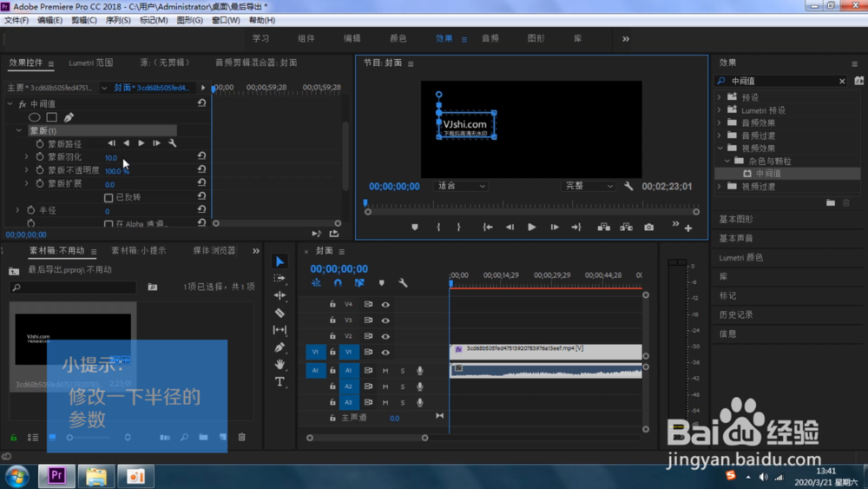Click the 蒙版羽化 value 10.0
The width and height of the screenshot is (868, 489).
[x=111, y=157]
